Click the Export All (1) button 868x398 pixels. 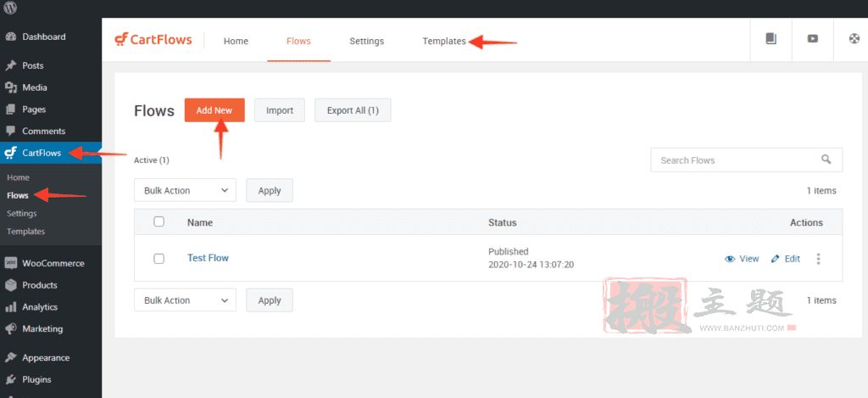353,110
